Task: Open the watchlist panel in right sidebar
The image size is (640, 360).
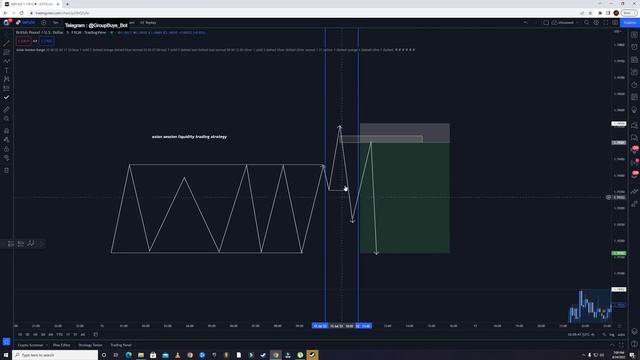Action: (634, 35)
